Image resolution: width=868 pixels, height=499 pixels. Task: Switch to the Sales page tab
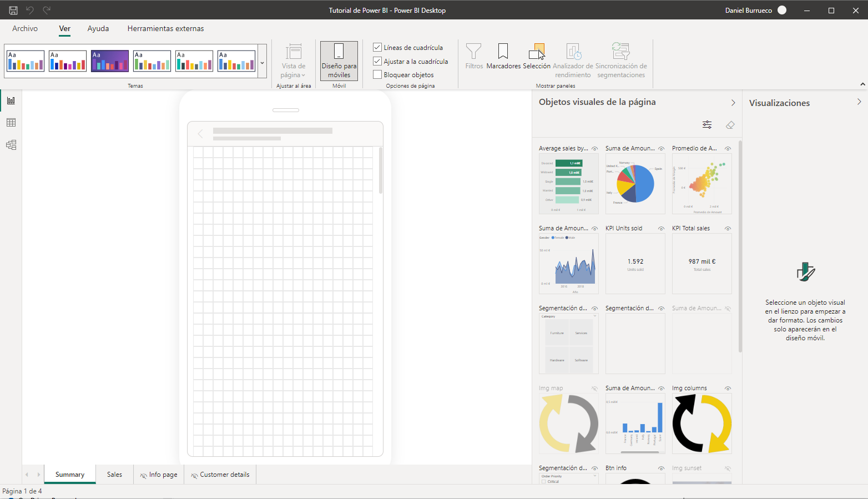point(114,475)
